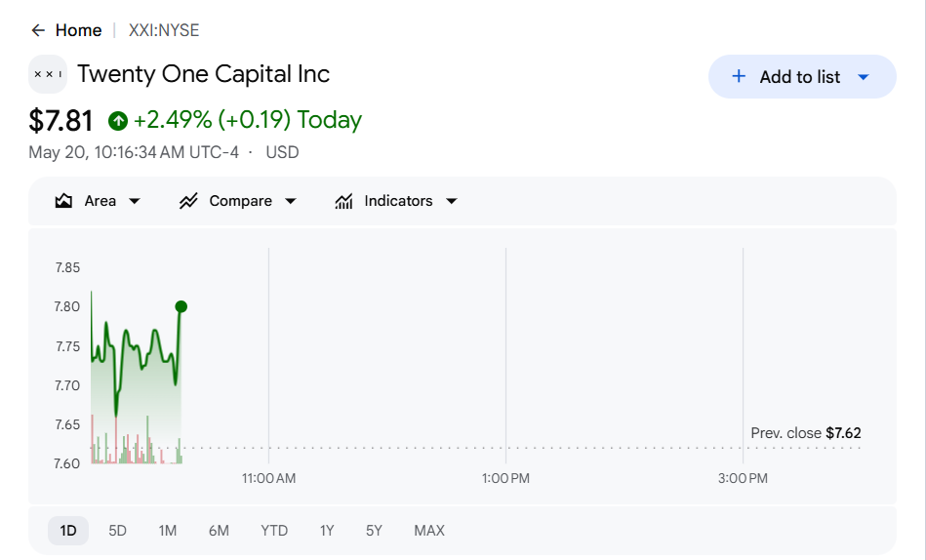This screenshot has height=560, width=926.
Task: Open the Area chart type menu
Action: [98, 201]
